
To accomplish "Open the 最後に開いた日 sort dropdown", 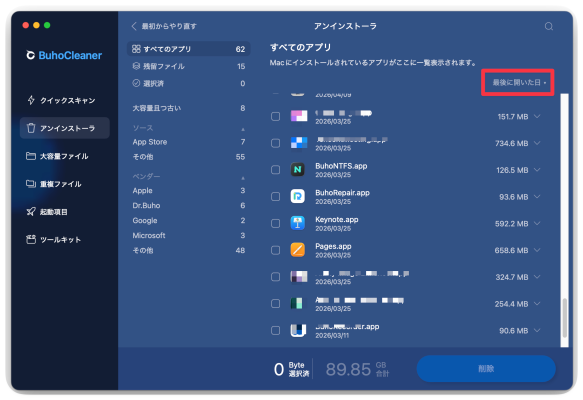I will tap(519, 82).
